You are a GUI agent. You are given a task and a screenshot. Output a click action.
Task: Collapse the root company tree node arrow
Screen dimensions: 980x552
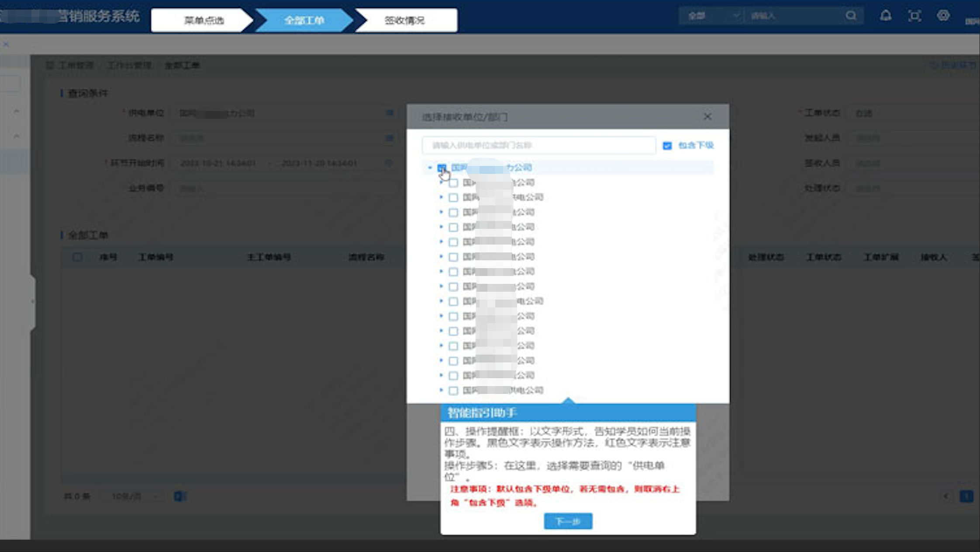430,168
